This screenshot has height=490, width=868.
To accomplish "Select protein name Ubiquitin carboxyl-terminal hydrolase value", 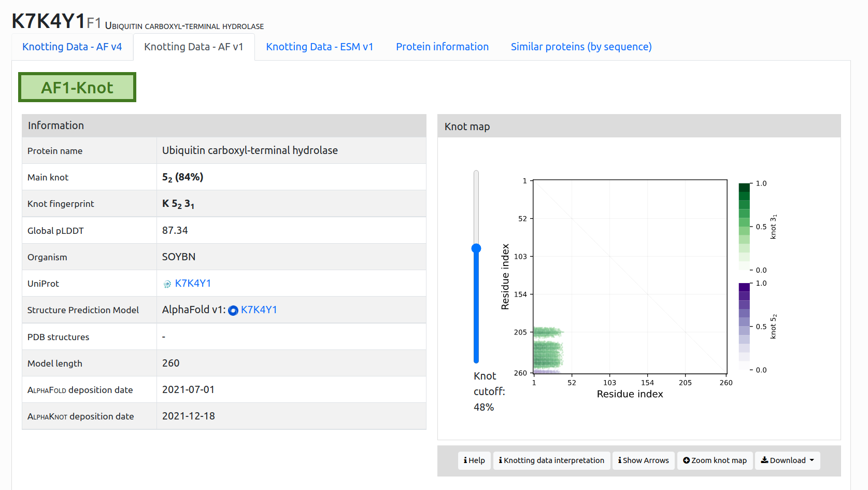I will 250,150.
